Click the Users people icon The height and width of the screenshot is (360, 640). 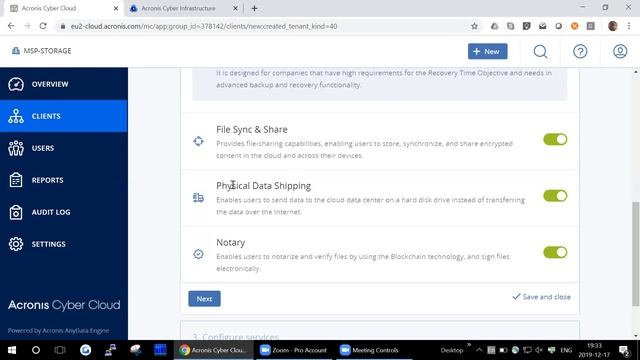pos(16,148)
